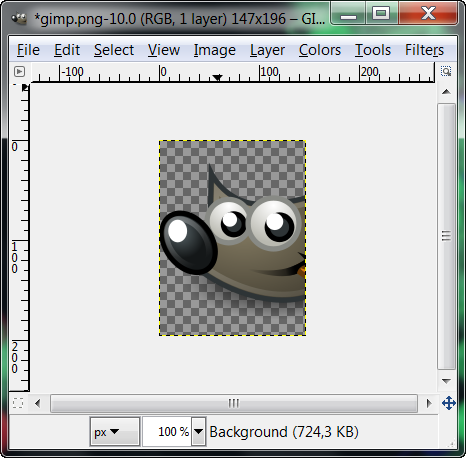Open the Colors menu

coord(320,50)
